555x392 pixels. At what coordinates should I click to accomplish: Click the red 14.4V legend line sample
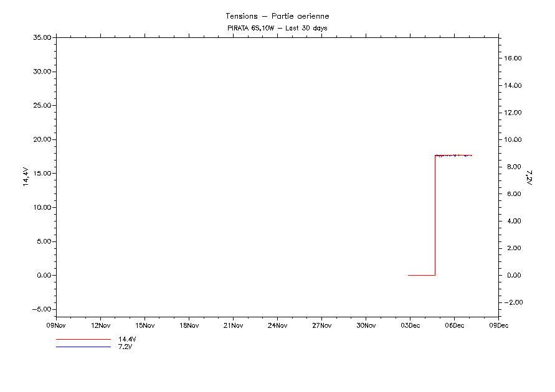pos(83,340)
